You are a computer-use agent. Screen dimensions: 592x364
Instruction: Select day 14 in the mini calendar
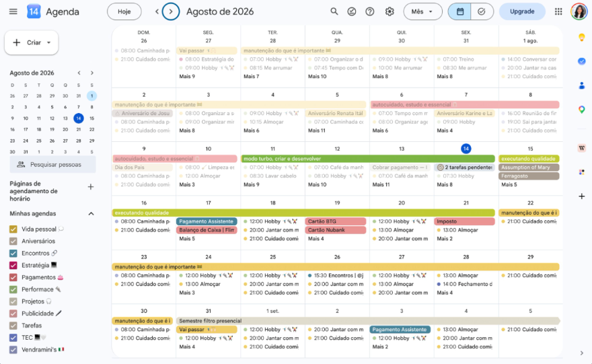pyautogui.click(x=79, y=118)
